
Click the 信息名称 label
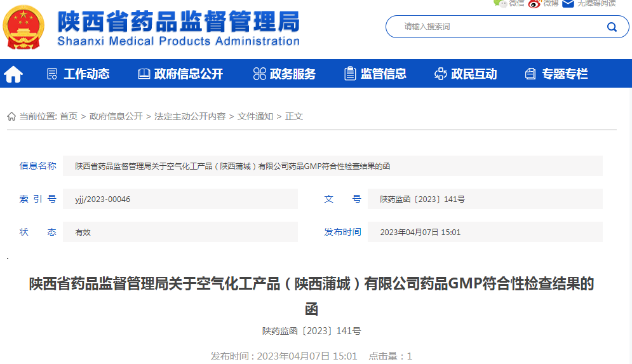[38, 166]
